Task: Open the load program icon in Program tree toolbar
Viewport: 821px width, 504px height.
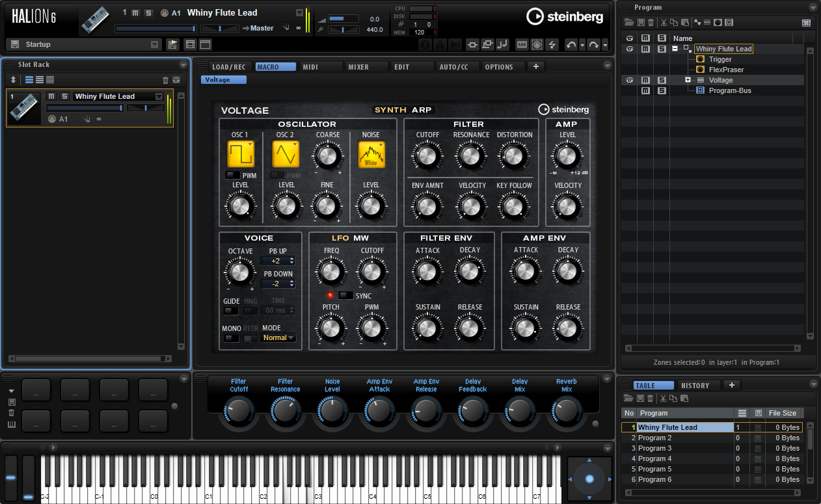Action: [629, 22]
